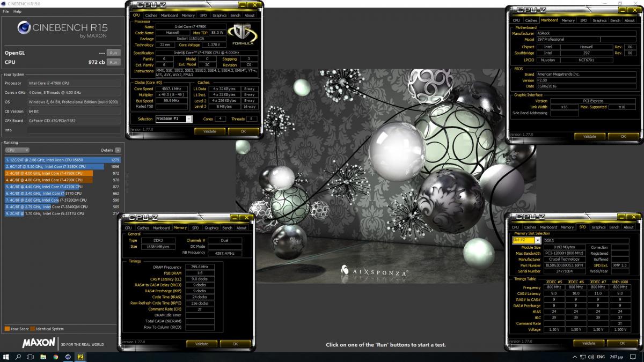644x362 pixels.
Task: Open the Cinebench Help menu
Action: (17, 11)
